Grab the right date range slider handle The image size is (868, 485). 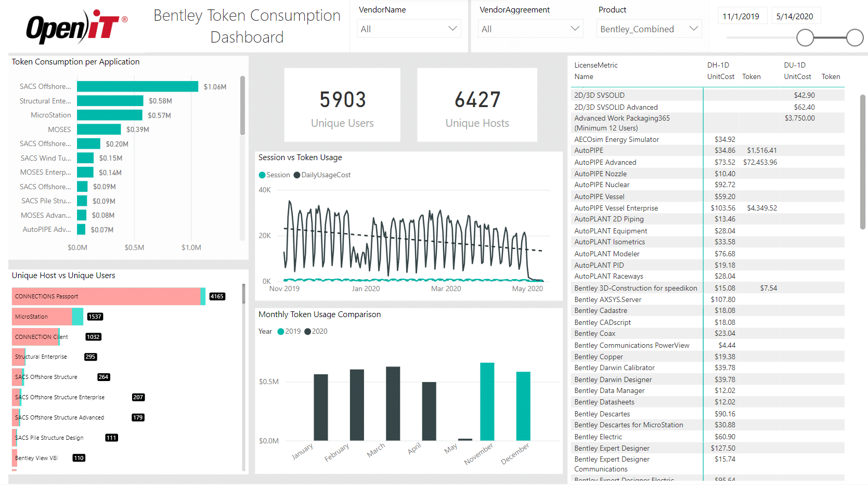[855, 37]
